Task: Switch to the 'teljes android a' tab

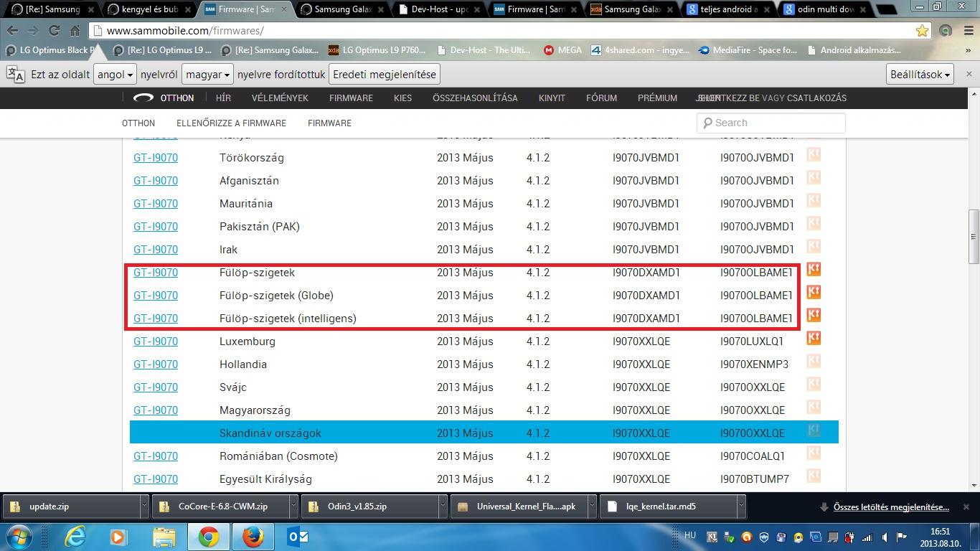Action: click(730, 9)
